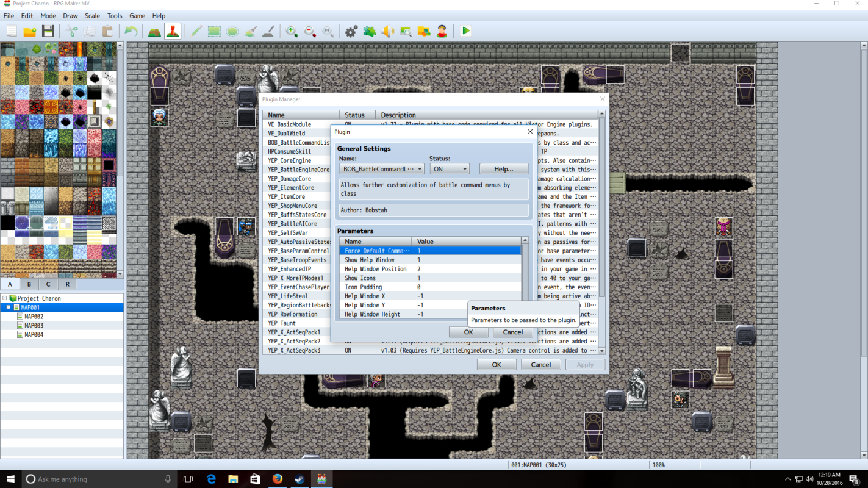Select the Rectangle drawing tool
The width and height of the screenshot is (868, 488).
(214, 31)
